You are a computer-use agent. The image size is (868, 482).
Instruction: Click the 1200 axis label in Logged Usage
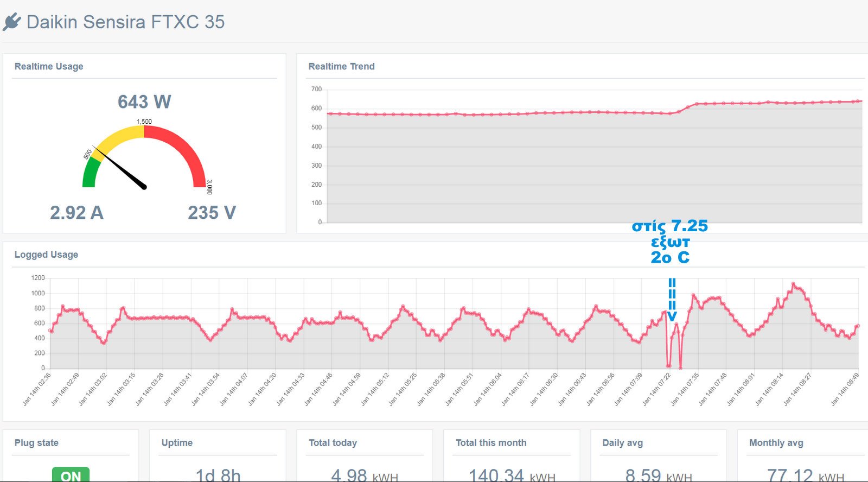pos(38,278)
